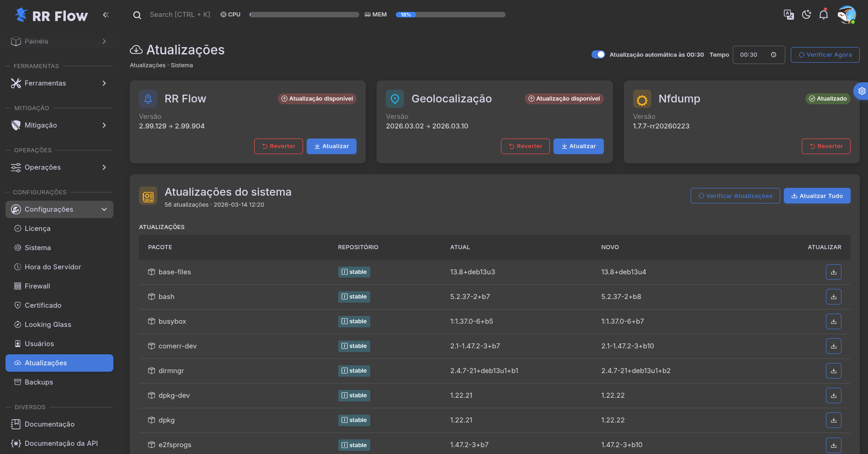Screen dimensions: 868x454
Task: Click Reverter button on Nfdump card
Action: [825, 146]
